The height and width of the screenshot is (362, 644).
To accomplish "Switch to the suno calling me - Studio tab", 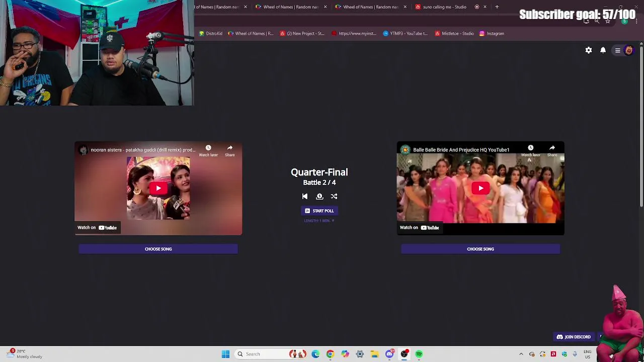I will pos(444,7).
